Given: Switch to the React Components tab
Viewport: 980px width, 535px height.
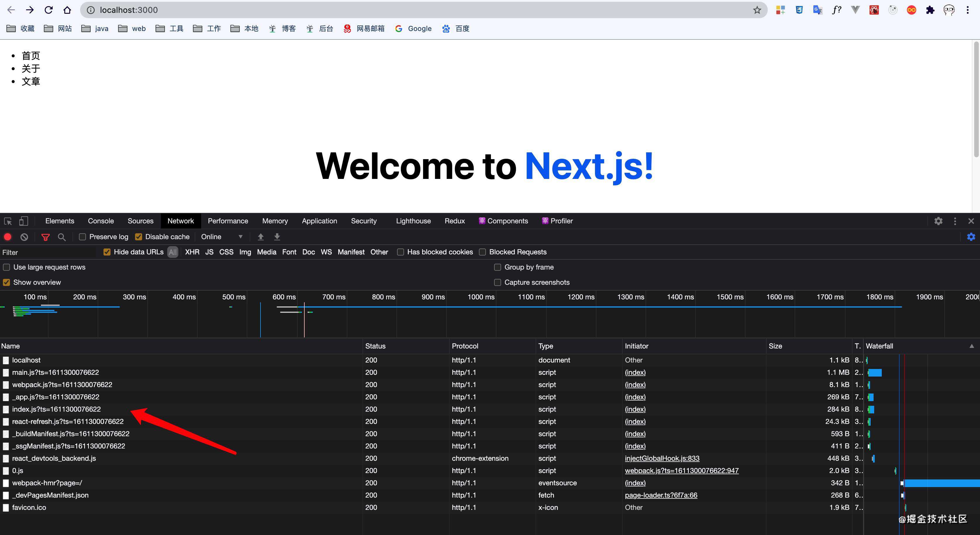Looking at the screenshot, I should [503, 221].
